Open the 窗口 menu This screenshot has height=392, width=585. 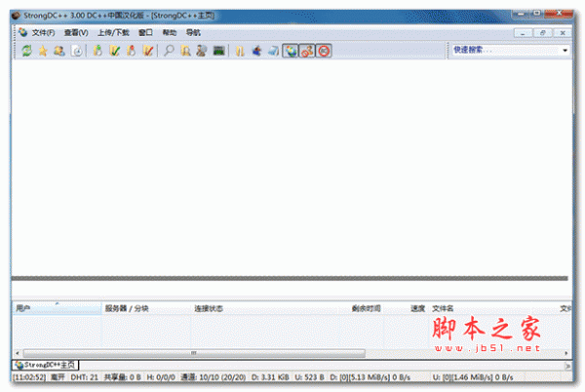point(145,33)
